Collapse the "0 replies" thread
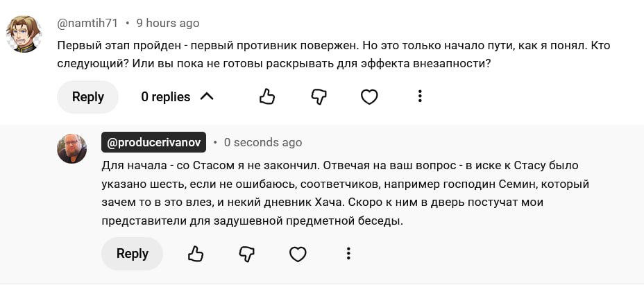This screenshot has width=644, height=285. point(166,97)
